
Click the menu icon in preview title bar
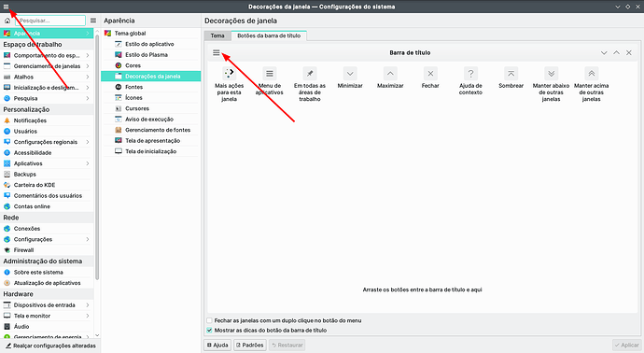(x=217, y=52)
